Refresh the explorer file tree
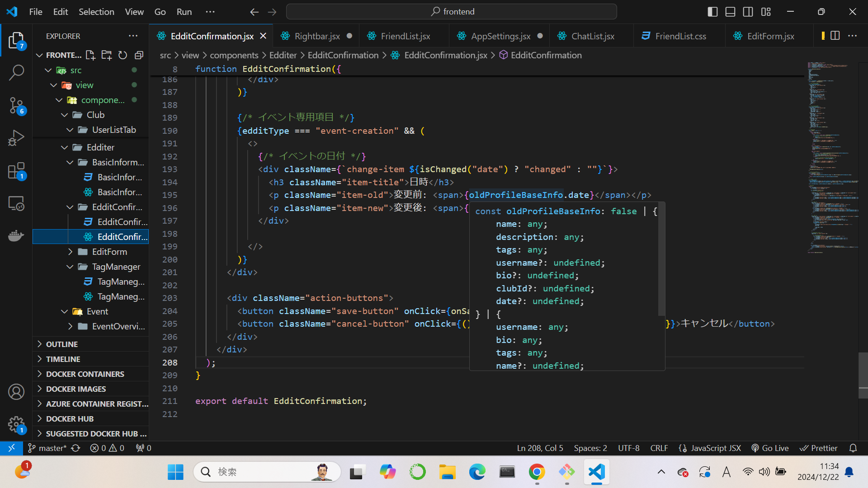The image size is (868, 488). coord(123,55)
